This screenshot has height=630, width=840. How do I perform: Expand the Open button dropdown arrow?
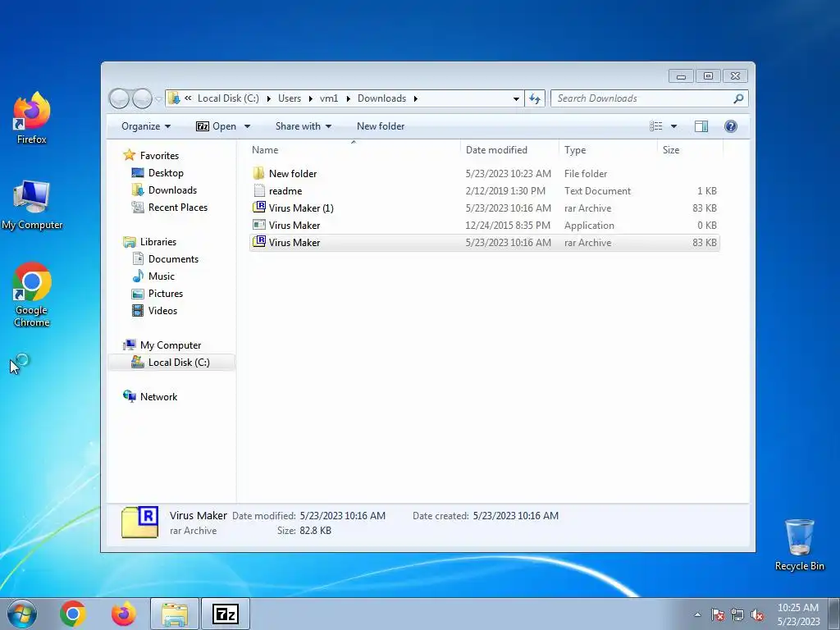coord(247,126)
